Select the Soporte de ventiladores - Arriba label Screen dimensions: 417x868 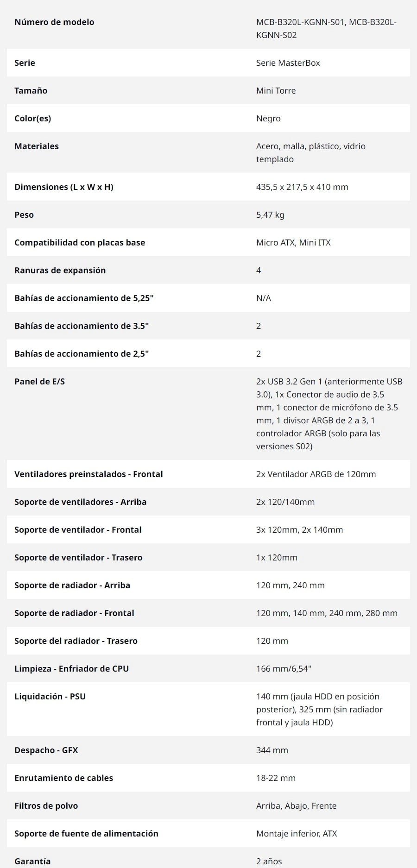81,502
